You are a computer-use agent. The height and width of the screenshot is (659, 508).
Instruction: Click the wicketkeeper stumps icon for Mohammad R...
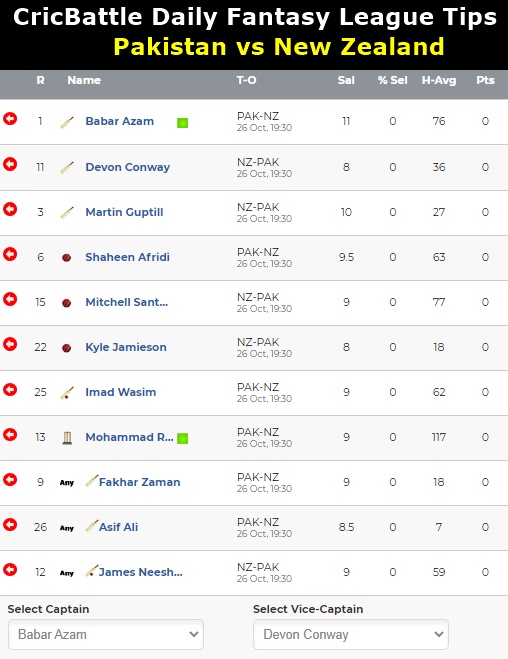pyautogui.click(x=67, y=438)
